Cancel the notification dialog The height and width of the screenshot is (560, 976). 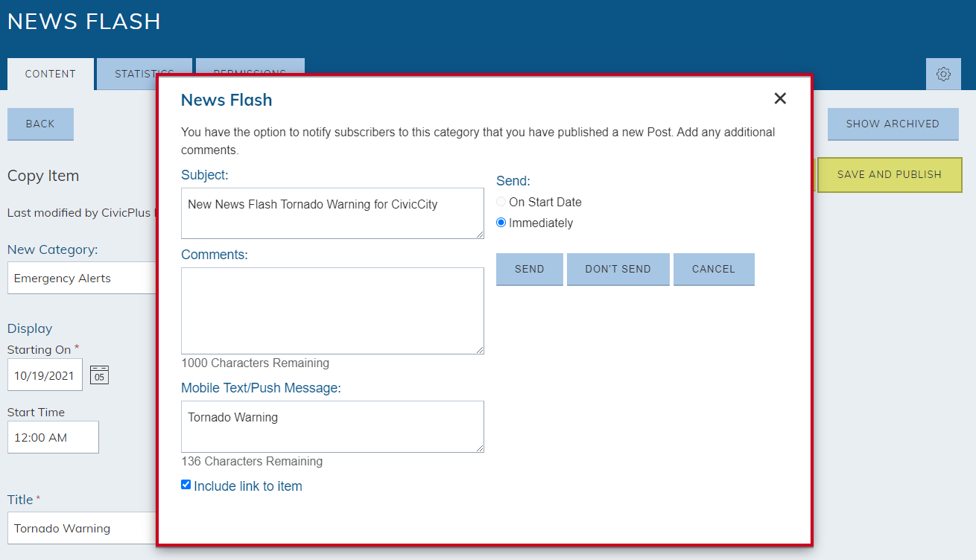tap(714, 270)
